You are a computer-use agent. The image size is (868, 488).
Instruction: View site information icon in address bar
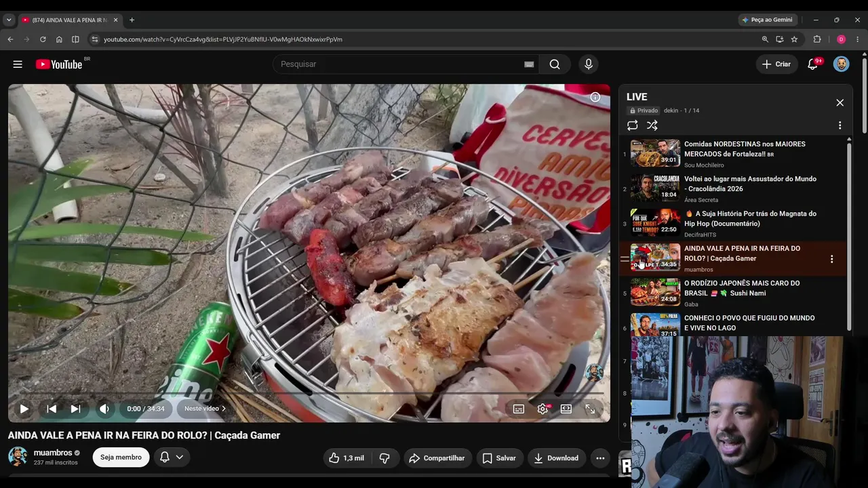pyautogui.click(x=94, y=39)
